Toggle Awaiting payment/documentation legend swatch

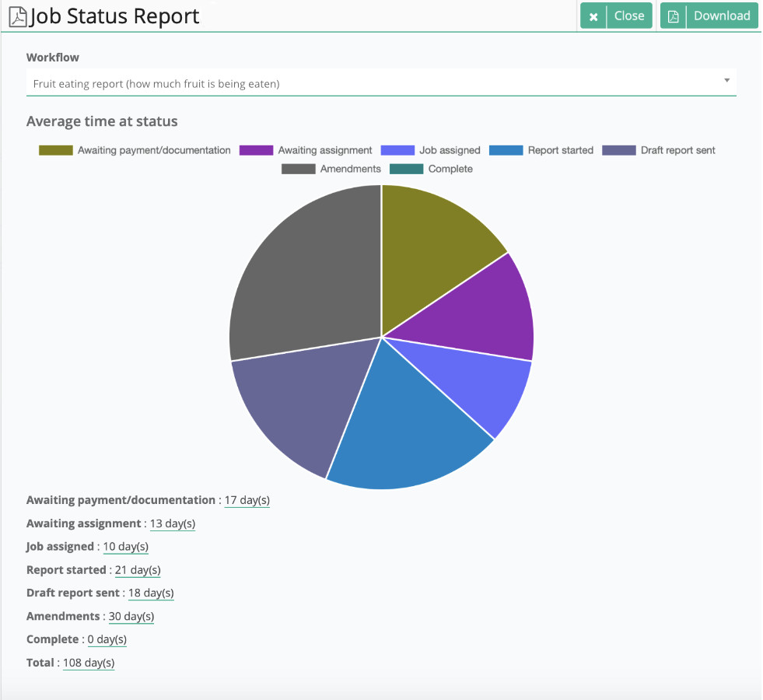point(56,150)
